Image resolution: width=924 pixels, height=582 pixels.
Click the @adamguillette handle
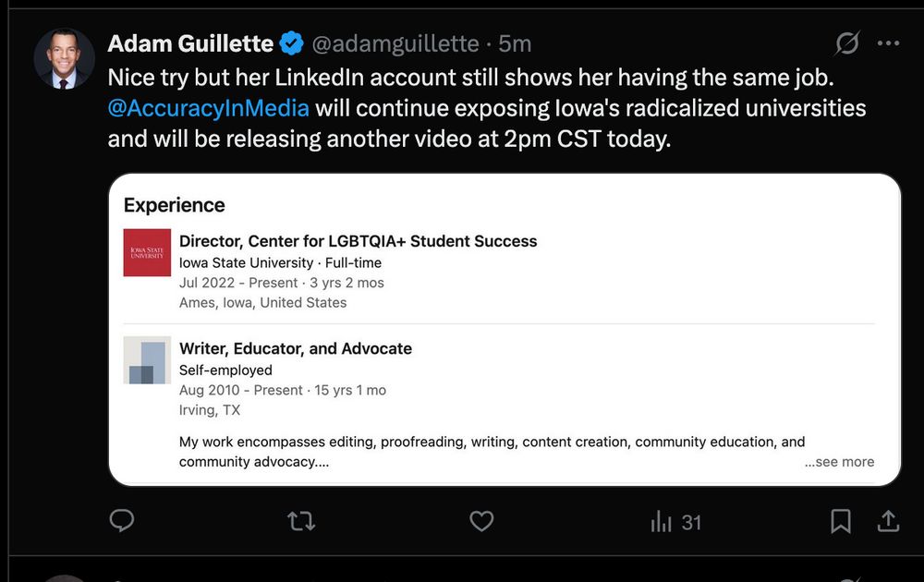tap(395, 43)
